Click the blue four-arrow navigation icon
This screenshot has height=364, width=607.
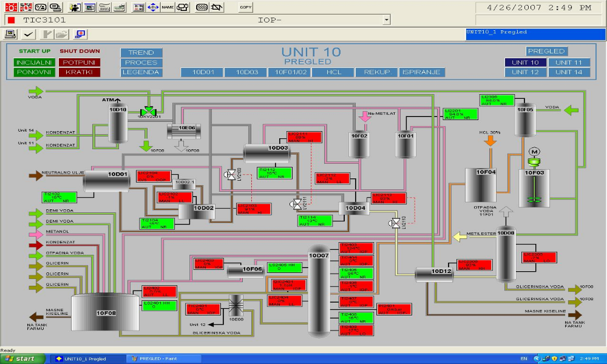[153, 7]
